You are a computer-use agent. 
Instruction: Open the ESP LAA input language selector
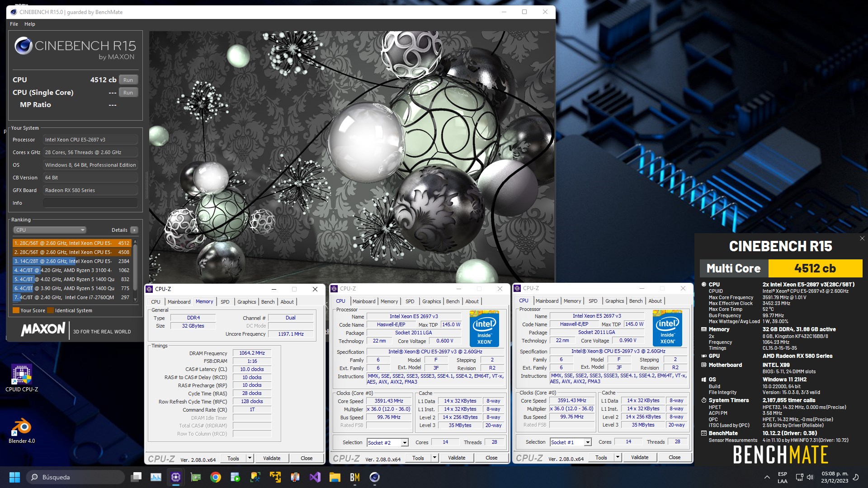(x=783, y=477)
